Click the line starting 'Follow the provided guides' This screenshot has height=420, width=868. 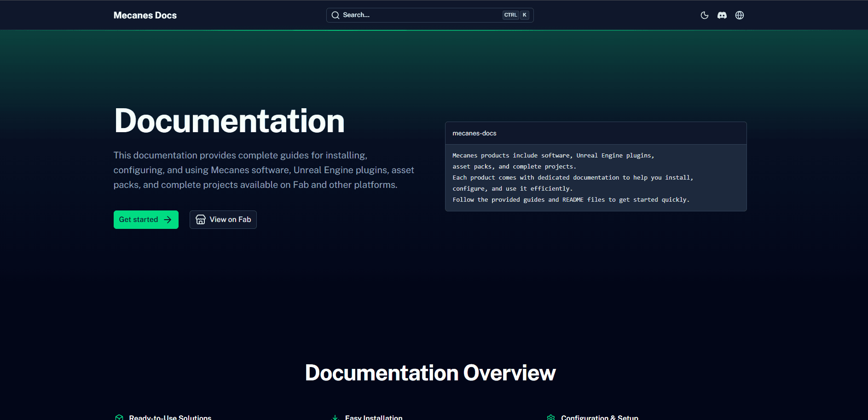coord(571,199)
